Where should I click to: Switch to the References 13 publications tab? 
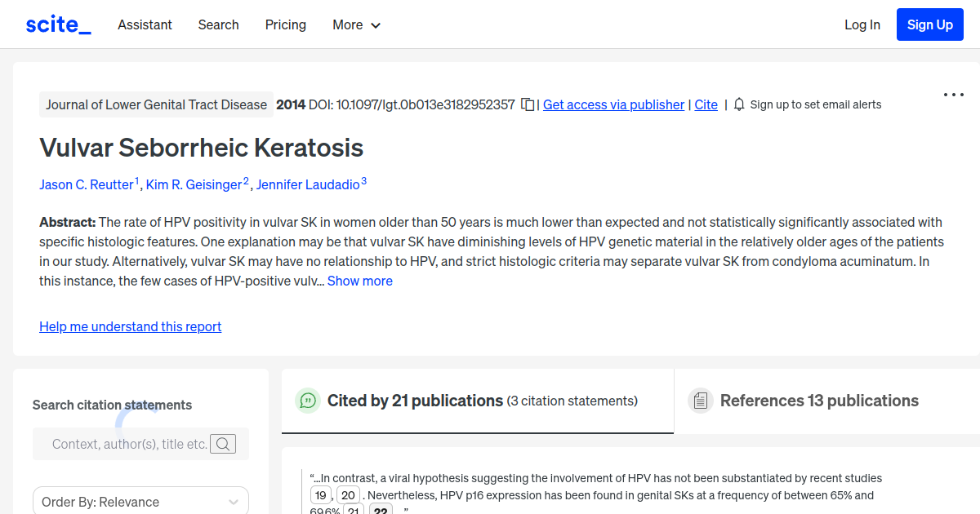click(819, 401)
